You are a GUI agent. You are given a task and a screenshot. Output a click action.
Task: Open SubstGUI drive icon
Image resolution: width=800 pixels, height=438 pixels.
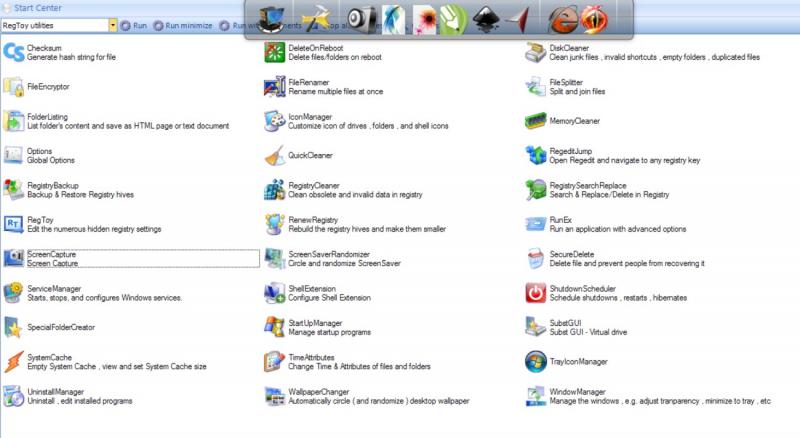536,327
